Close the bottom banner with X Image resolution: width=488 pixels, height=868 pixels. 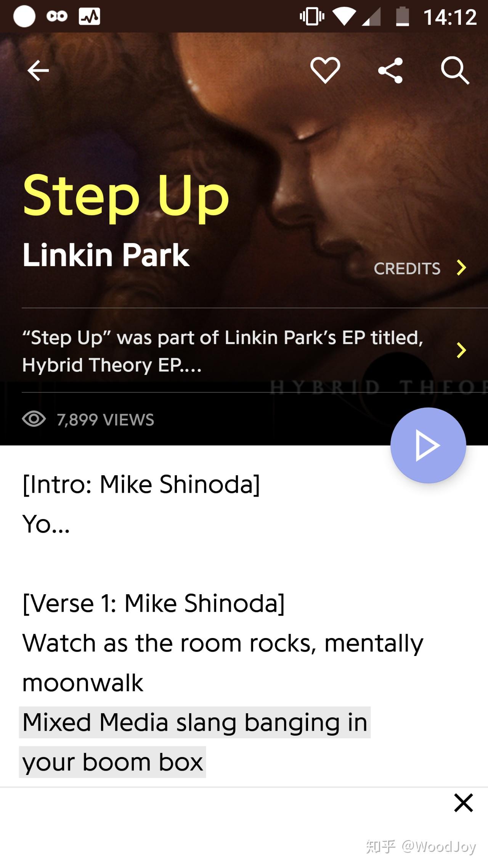point(464,803)
